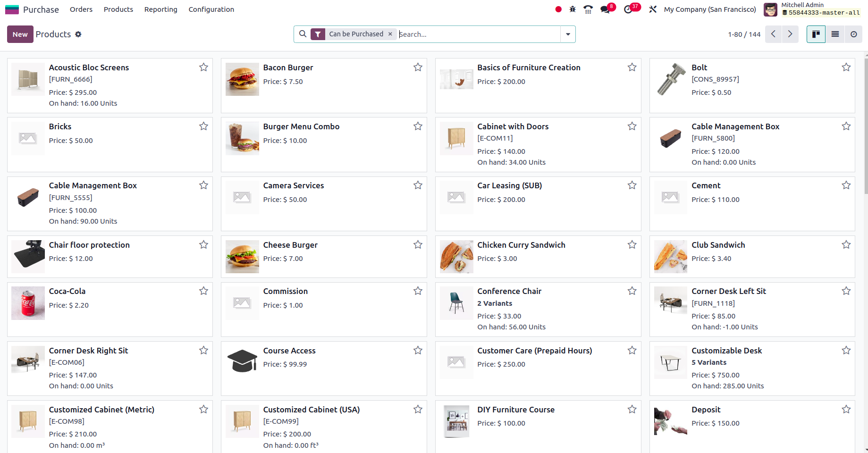This screenshot has width=868, height=453.
Task: Switch to list view
Action: (834, 34)
